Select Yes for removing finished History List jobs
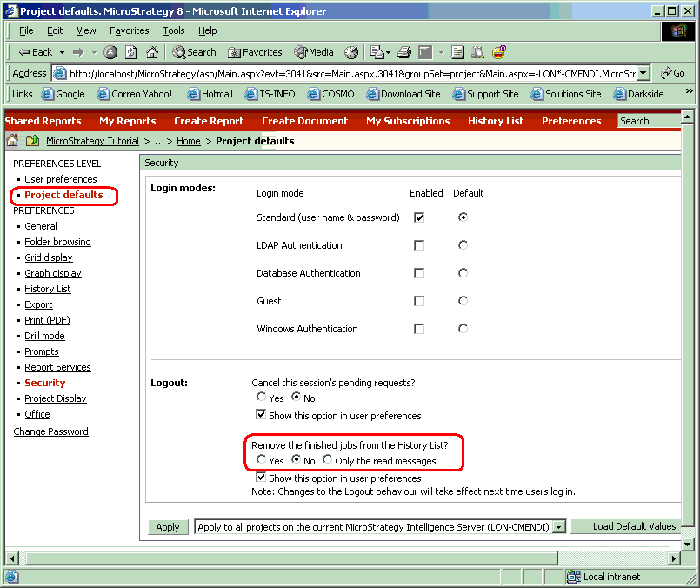The height and width of the screenshot is (588, 700). coord(261,459)
